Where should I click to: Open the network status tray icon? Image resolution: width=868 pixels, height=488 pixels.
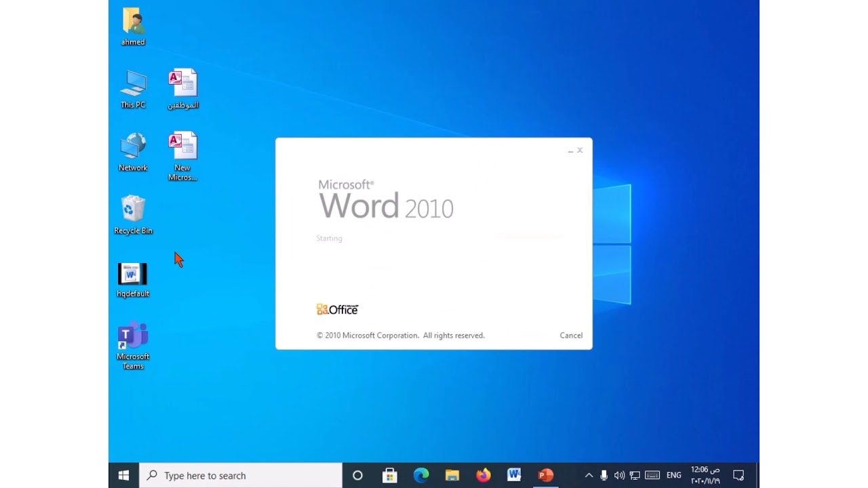[635, 475]
